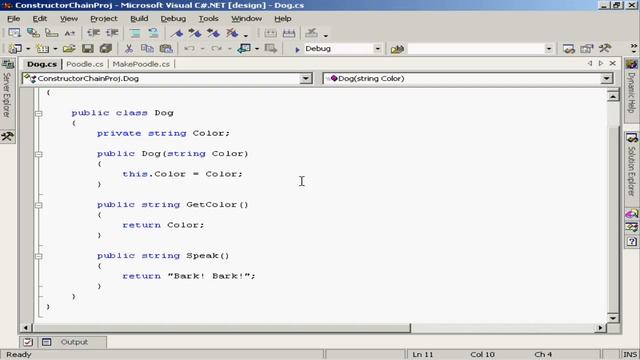This screenshot has width=640, height=360.
Task: Click the Start debug play arrow
Action: point(297,49)
